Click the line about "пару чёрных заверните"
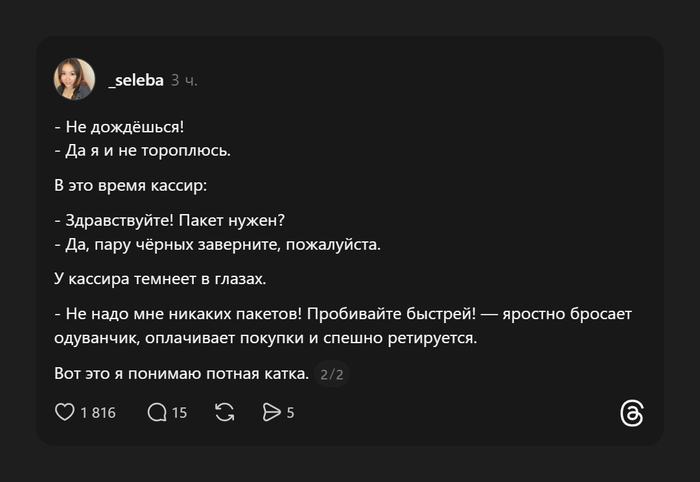Viewport: 700px width, 482px height. [218, 243]
